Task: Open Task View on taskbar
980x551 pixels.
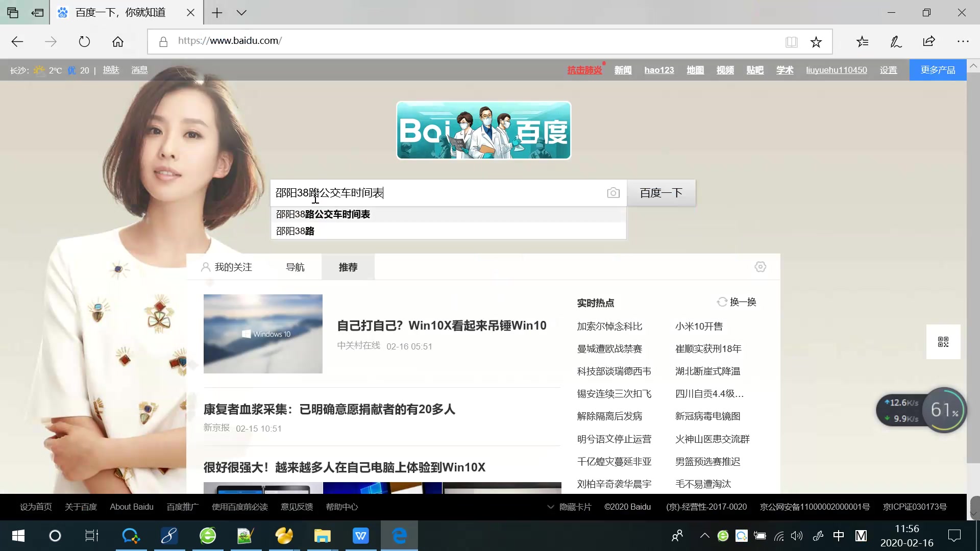Action: pos(92,536)
